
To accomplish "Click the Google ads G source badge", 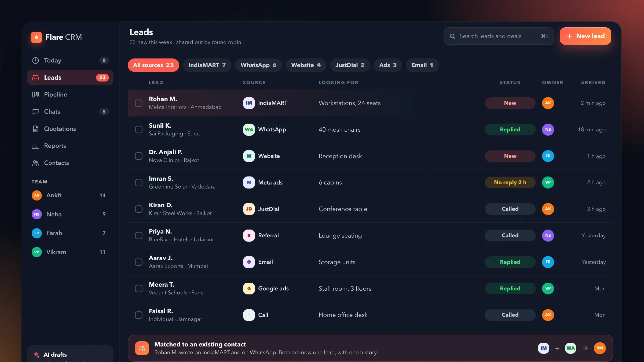I will 249,289.
